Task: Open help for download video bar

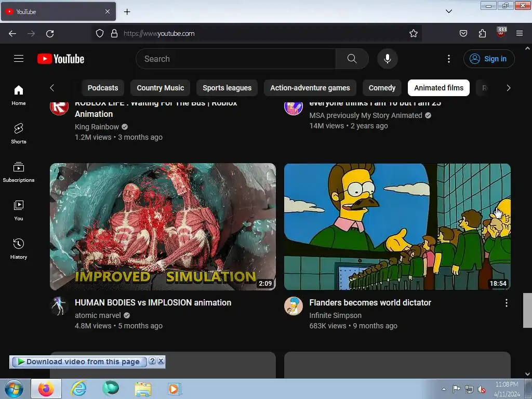Action: click(152, 361)
